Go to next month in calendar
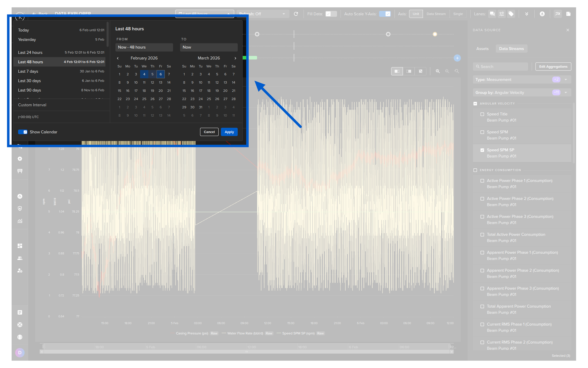 point(235,58)
